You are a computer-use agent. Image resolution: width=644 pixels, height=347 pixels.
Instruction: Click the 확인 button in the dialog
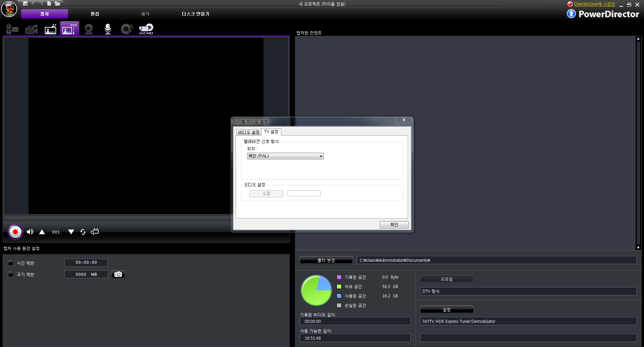[x=394, y=225]
